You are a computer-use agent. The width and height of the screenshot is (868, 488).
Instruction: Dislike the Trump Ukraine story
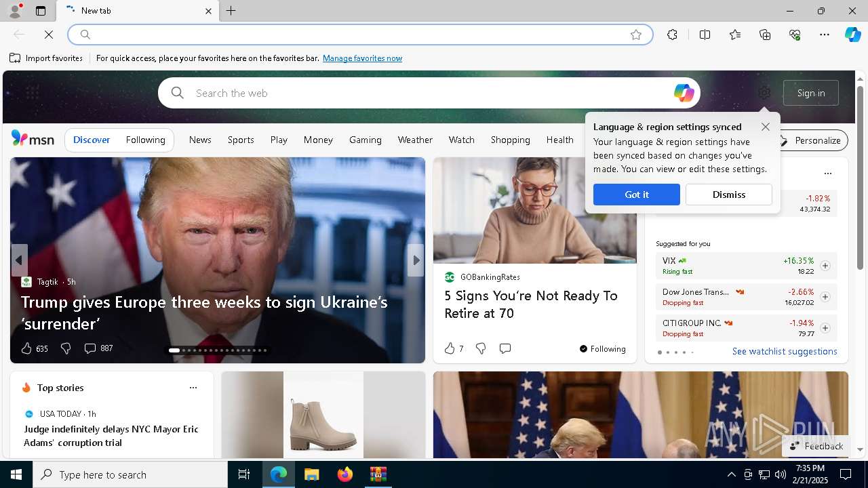(66, 348)
